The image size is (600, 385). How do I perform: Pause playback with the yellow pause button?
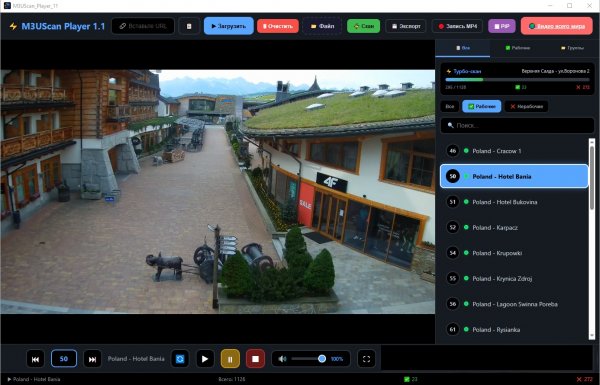[x=230, y=359]
